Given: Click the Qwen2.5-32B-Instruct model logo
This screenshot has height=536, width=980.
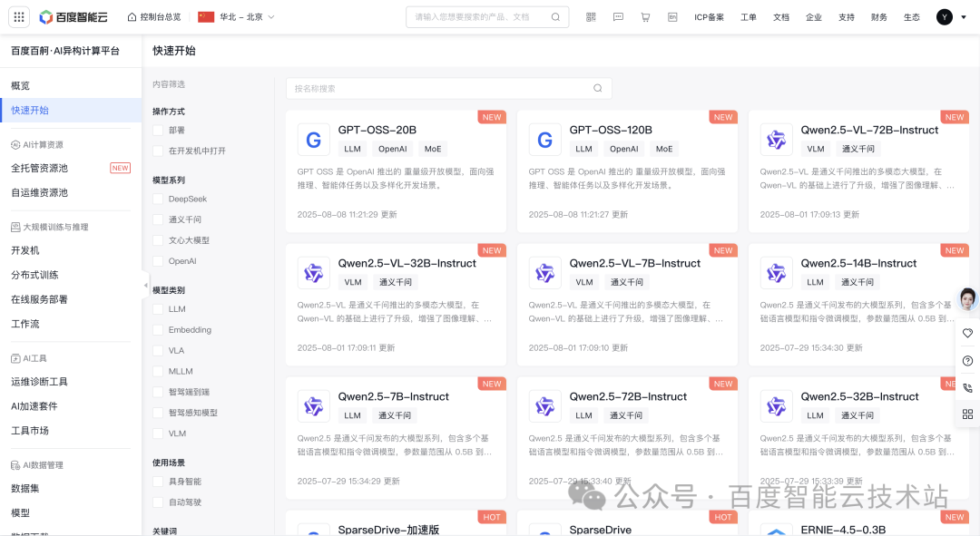Looking at the screenshot, I should pos(776,406).
